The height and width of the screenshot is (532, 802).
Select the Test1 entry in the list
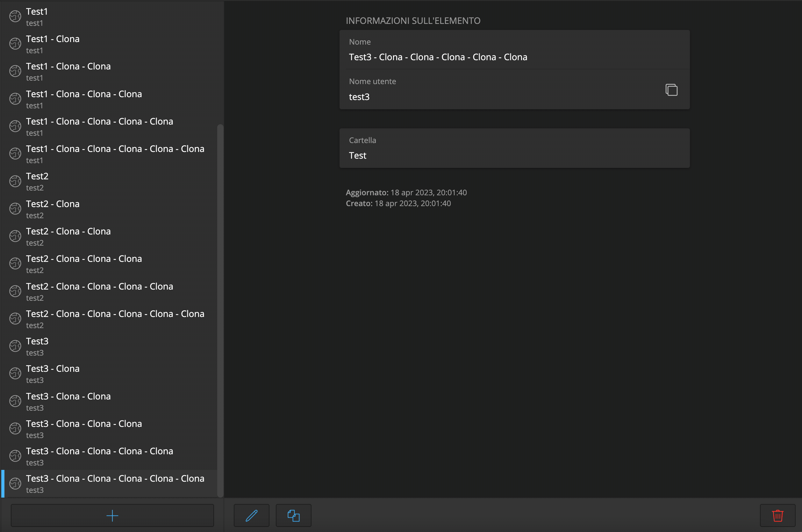coord(102,16)
